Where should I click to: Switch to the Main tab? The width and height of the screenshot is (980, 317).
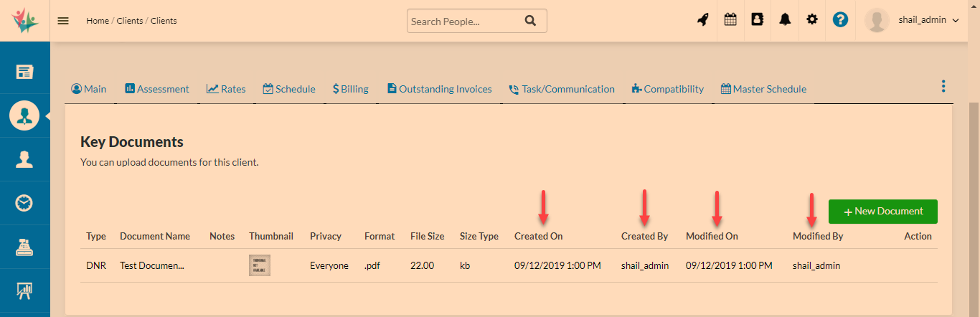tap(89, 90)
